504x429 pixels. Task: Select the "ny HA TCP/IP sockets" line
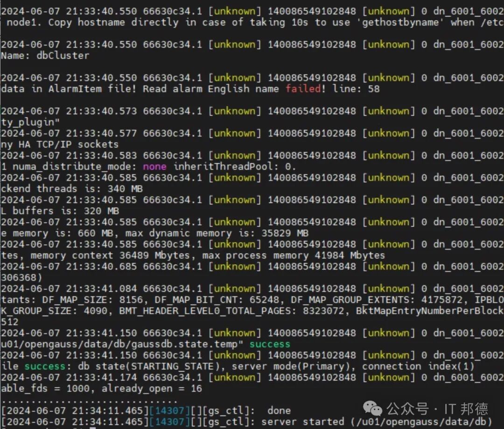click(x=59, y=144)
